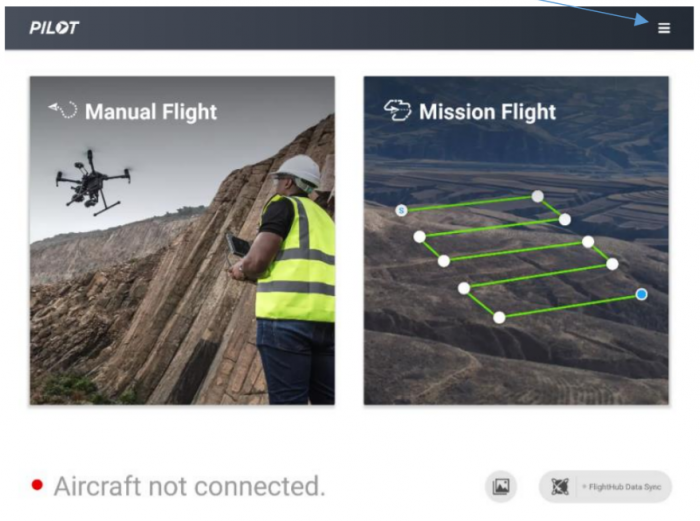
Task: Click the remote controller held by the operator
Action: click(x=238, y=246)
